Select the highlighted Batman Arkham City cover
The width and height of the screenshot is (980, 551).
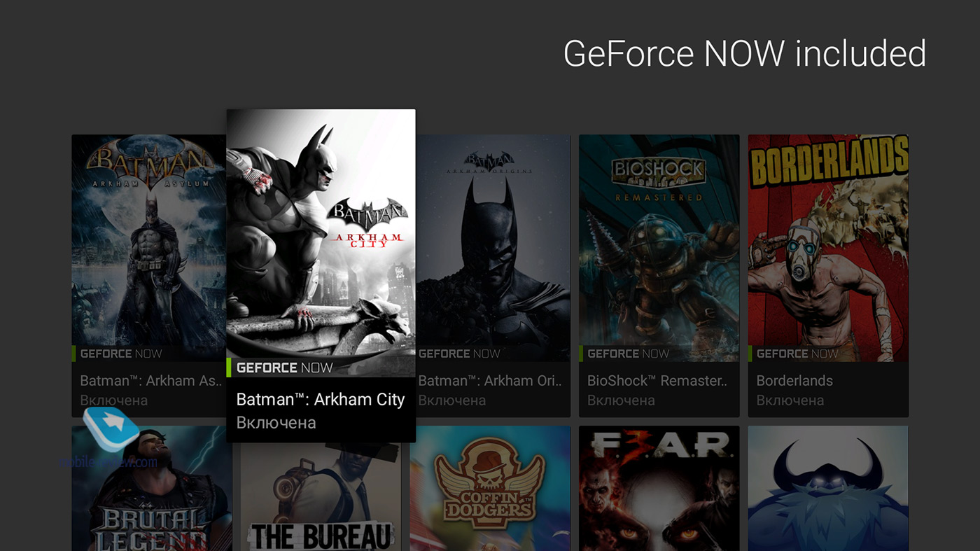tap(321, 231)
